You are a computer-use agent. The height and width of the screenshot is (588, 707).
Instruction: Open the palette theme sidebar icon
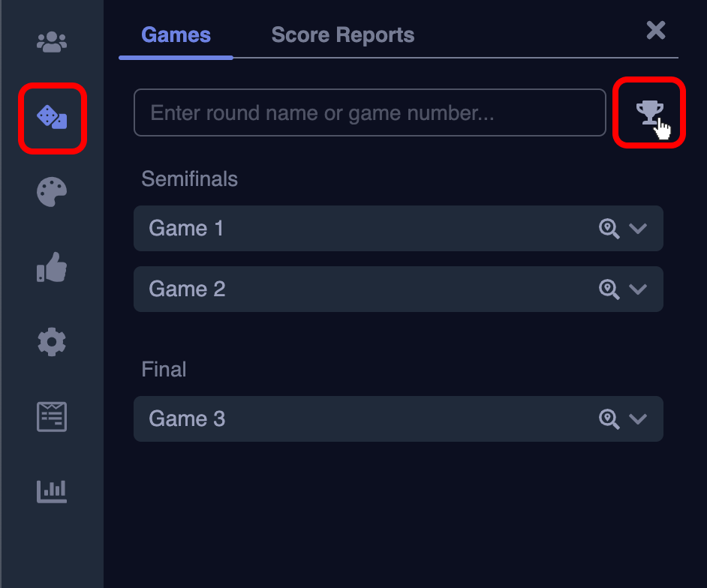[52, 192]
